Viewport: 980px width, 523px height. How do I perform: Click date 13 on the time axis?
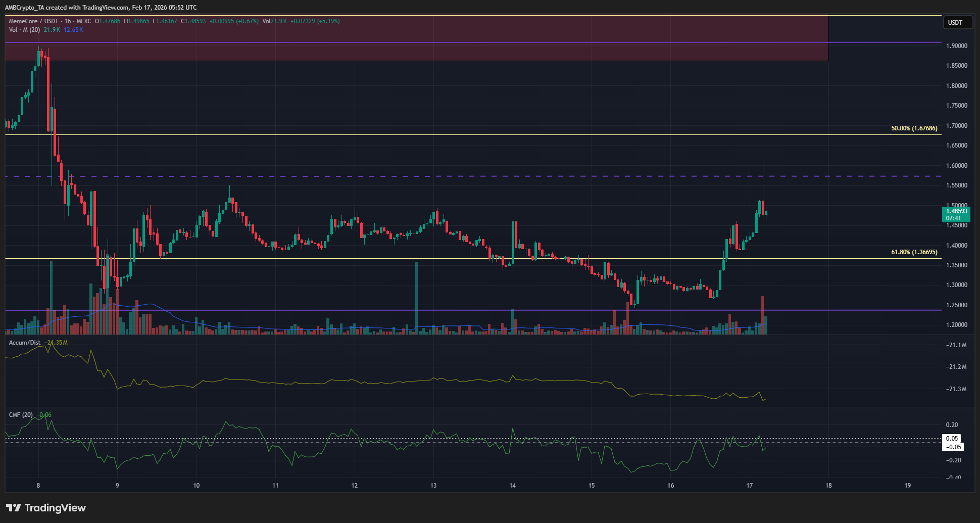pyautogui.click(x=433, y=486)
